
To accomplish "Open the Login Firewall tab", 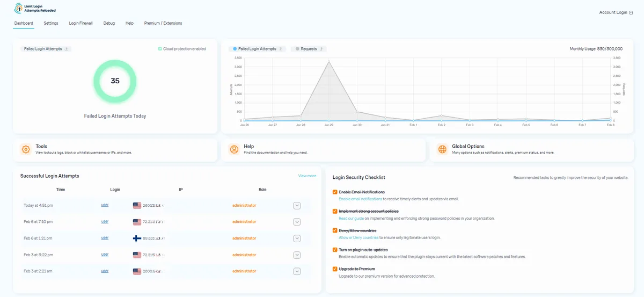I will [81, 23].
